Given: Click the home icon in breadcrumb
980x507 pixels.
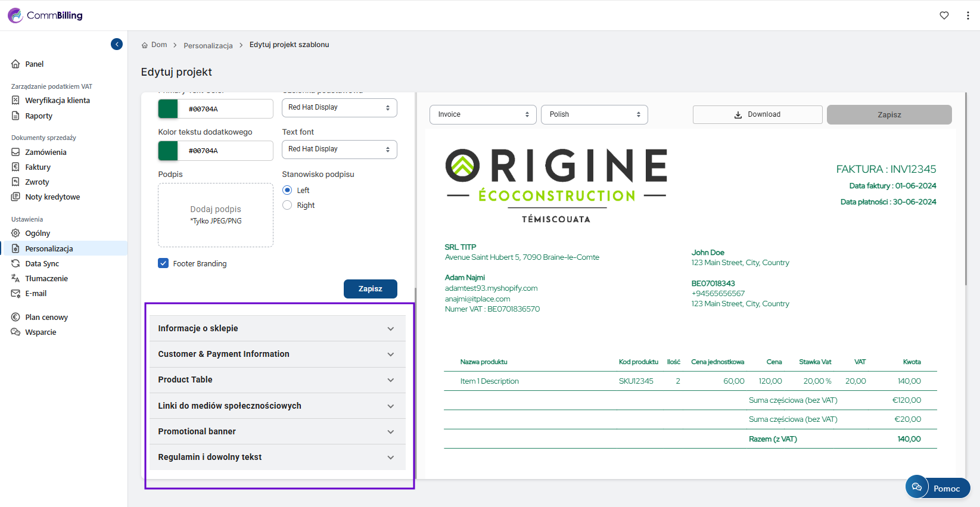Looking at the screenshot, I should [145, 45].
